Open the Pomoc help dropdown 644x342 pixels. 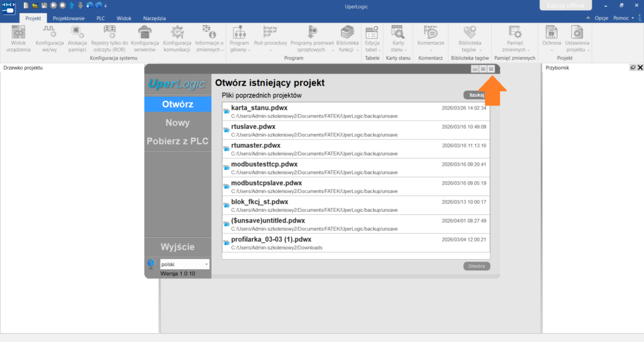point(623,18)
